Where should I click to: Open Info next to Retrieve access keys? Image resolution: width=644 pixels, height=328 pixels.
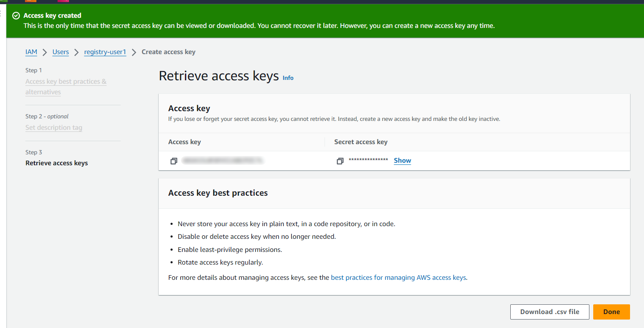coord(288,78)
